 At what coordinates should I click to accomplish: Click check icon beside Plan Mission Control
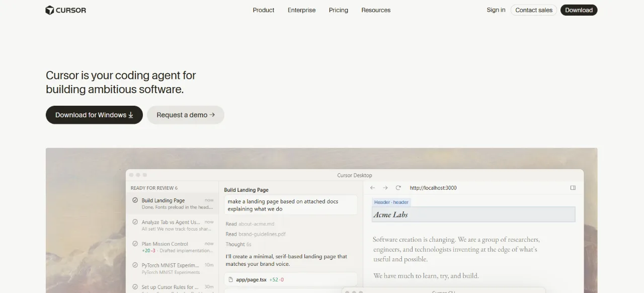pyautogui.click(x=135, y=244)
